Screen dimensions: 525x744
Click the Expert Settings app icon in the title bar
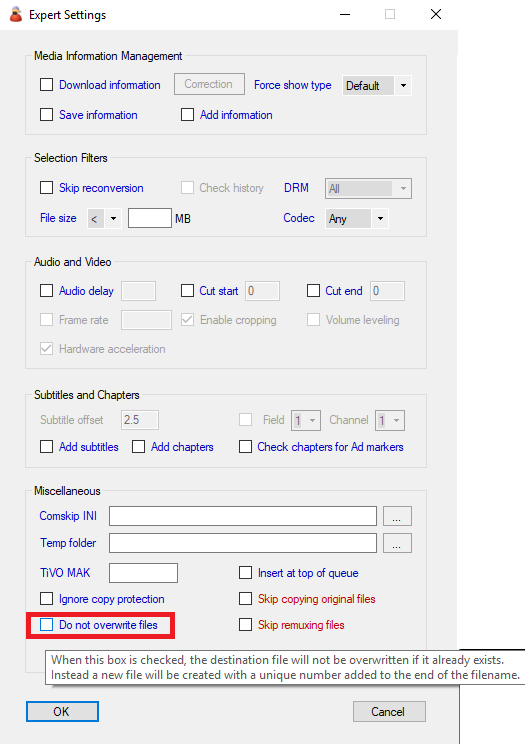(x=16, y=14)
